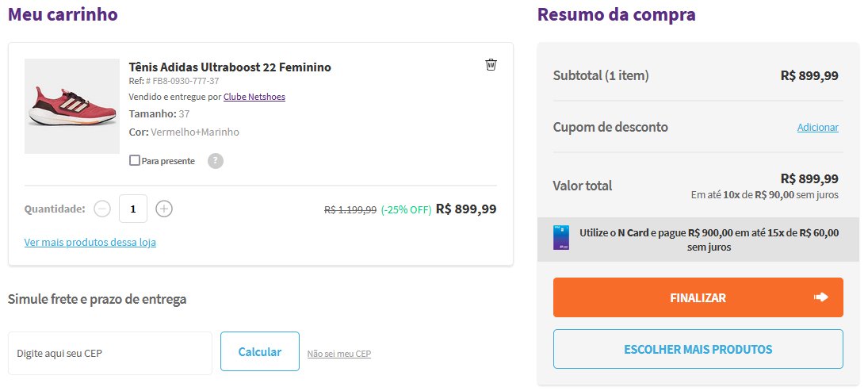Viewport: 868px width, 391px height.
Task: Click the arrow icon on Finalizar
Action: pyautogui.click(x=821, y=297)
